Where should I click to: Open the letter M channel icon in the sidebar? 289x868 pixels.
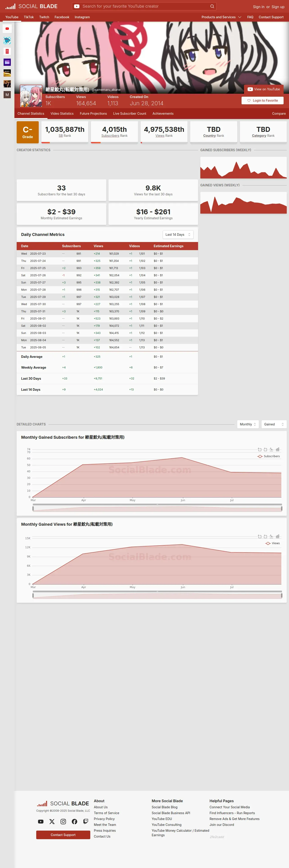tap(7, 95)
